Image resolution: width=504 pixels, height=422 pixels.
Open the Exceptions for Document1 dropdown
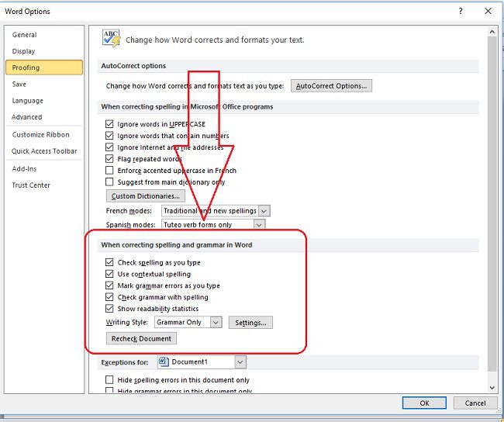click(240, 361)
